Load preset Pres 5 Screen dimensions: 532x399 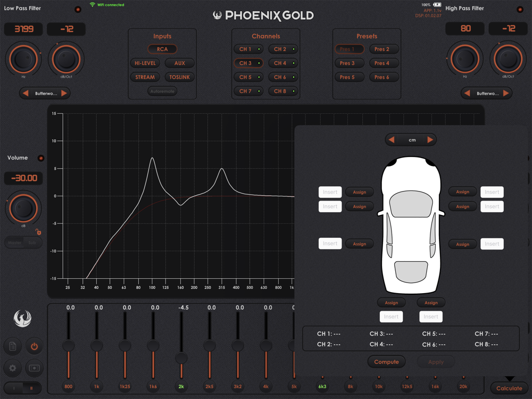[x=350, y=77]
